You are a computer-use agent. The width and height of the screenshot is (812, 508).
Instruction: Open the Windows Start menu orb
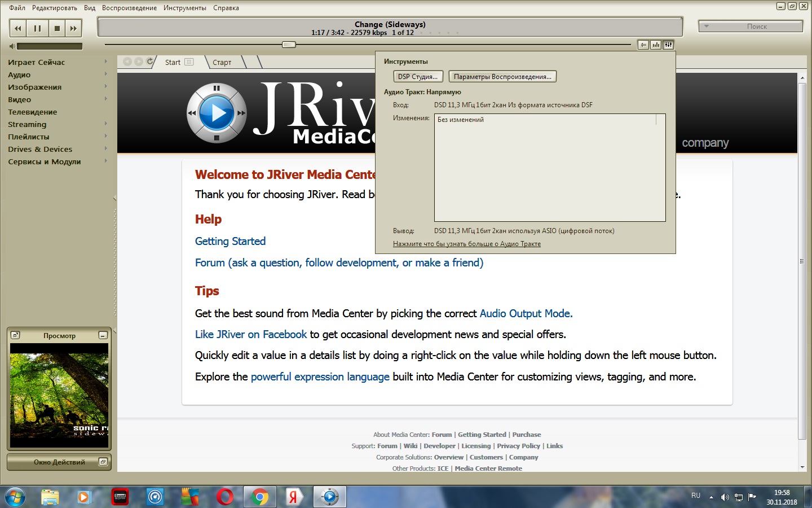point(15,497)
